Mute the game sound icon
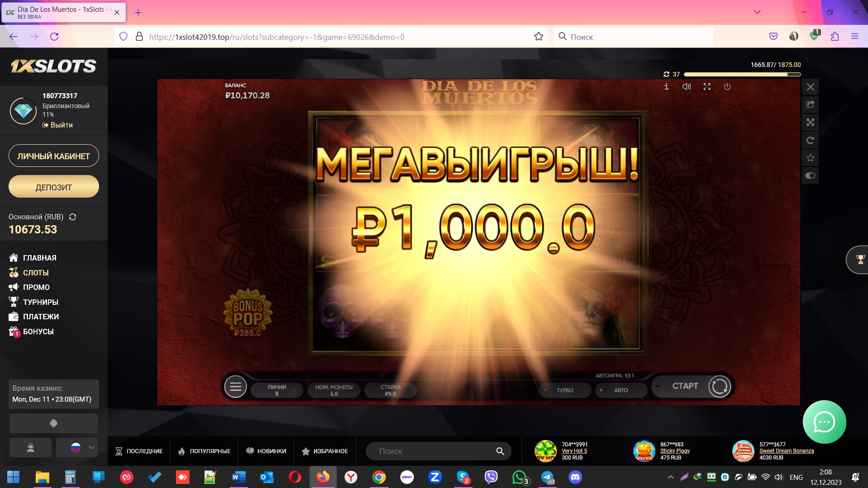Screen dimensions: 868x488 coord(687,87)
